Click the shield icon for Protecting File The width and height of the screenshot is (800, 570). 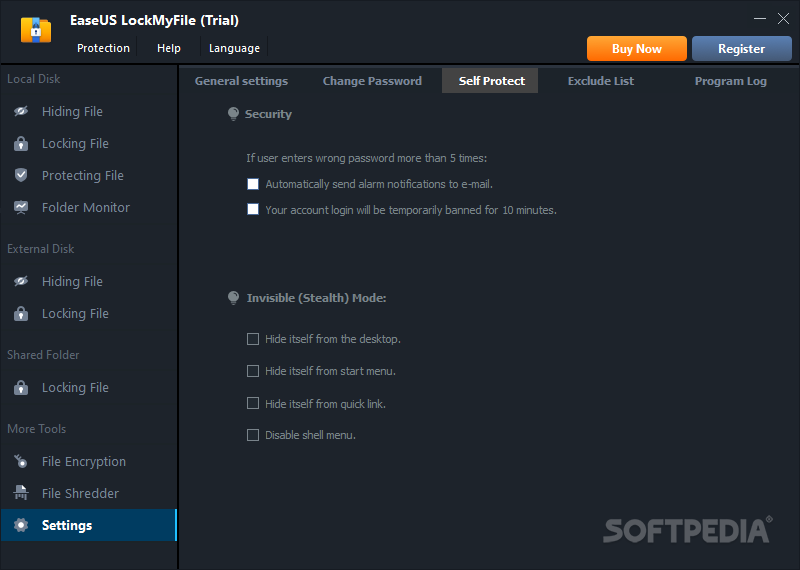coord(21,175)
